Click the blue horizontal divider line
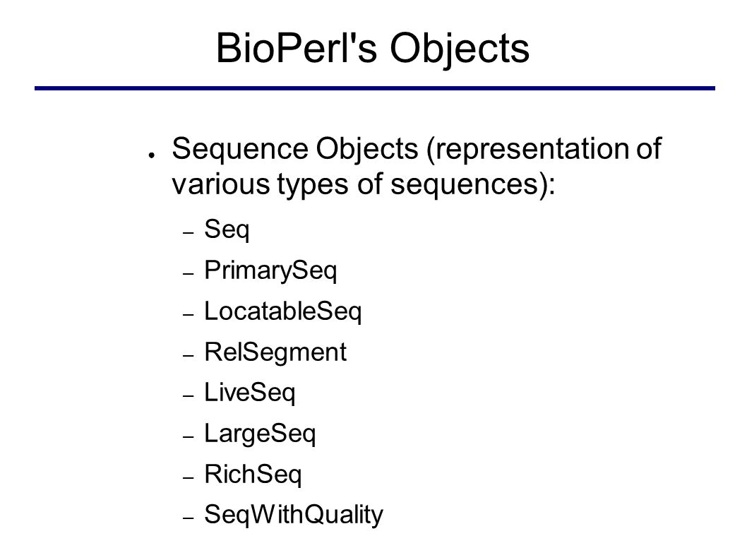 374,88
